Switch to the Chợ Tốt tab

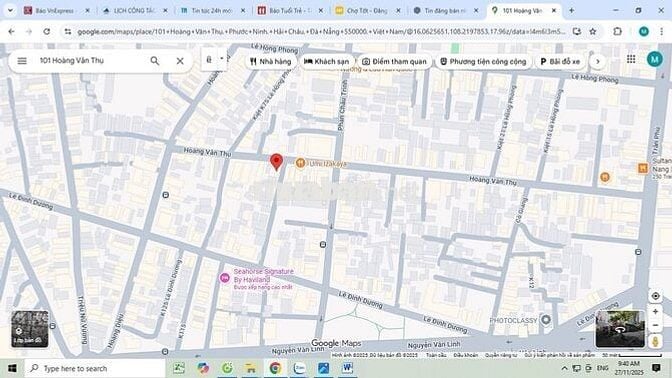pos(366,10)
